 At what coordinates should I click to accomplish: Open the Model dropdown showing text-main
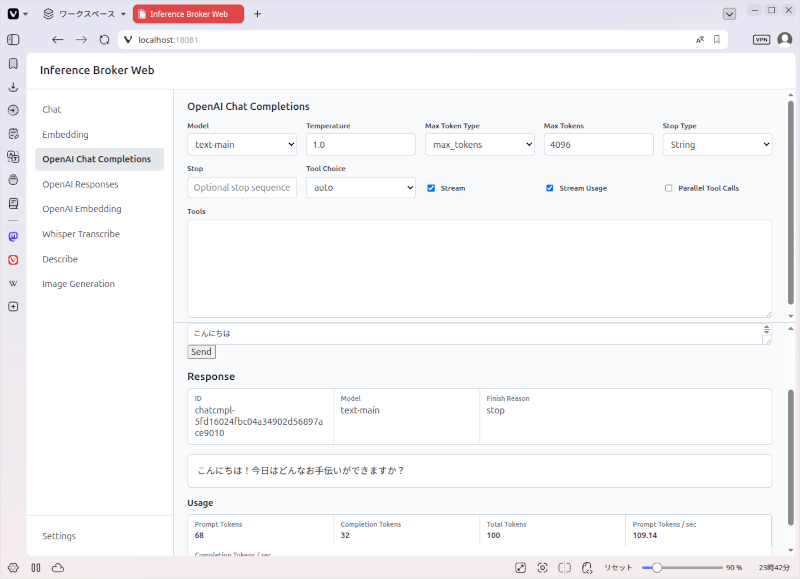point(242,145)
